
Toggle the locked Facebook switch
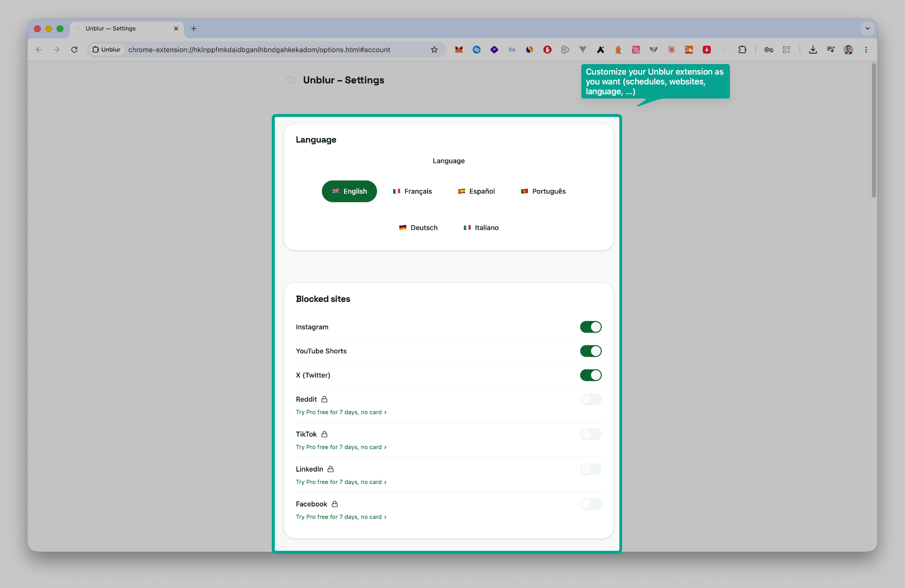tap(591, 504)
